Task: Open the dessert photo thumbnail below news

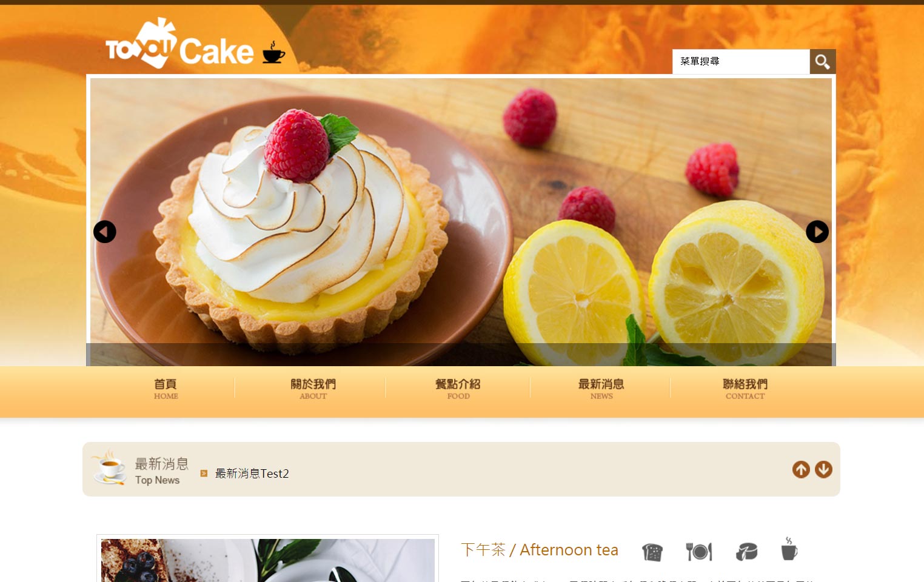Action: click(267, 560)
